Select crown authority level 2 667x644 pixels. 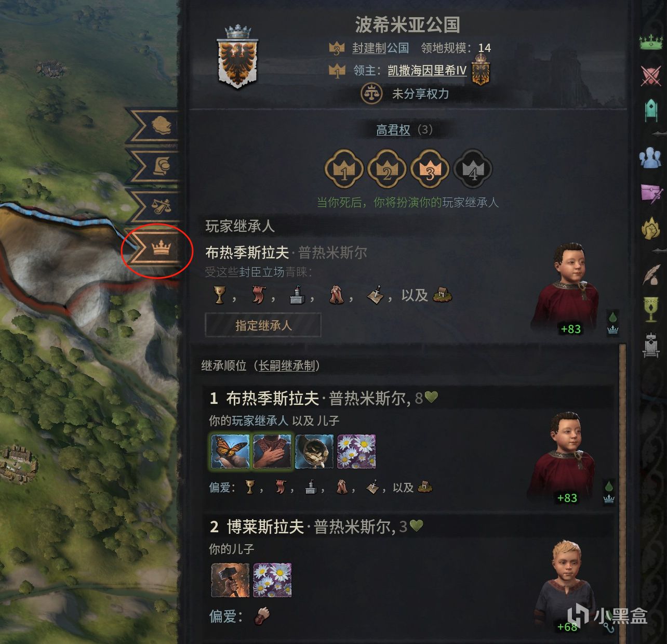(x=386, y=169)
